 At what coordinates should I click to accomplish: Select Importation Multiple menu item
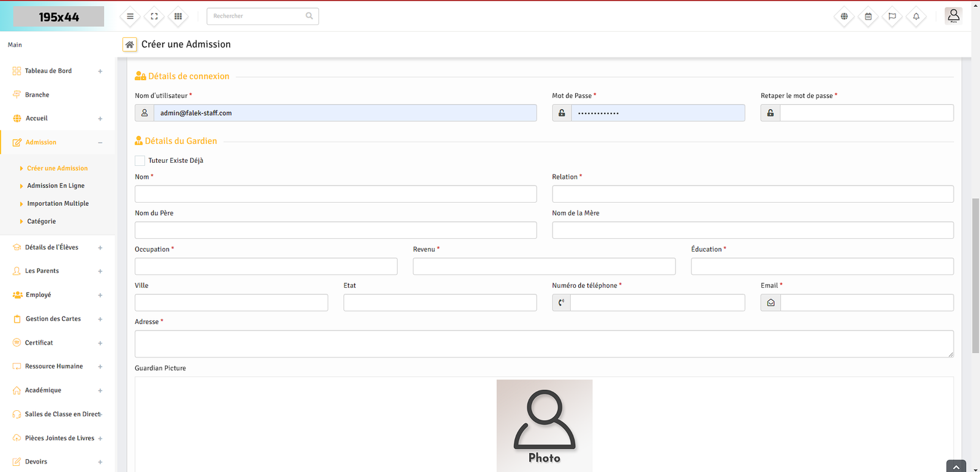(58, 204)
